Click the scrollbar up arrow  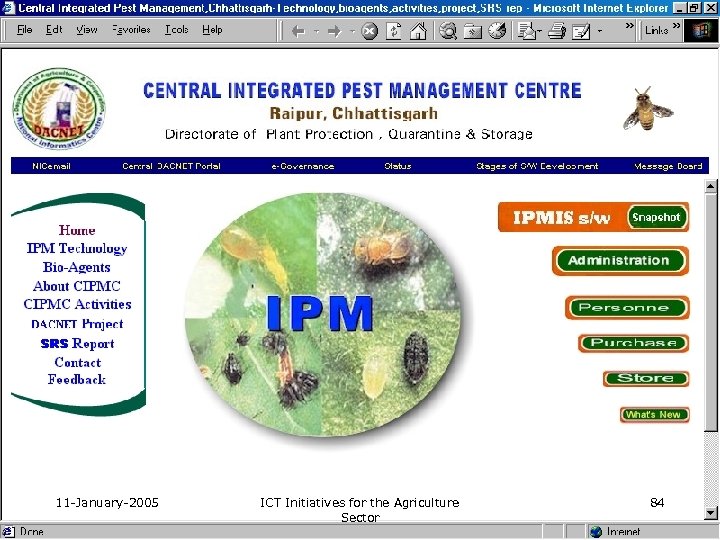(711, 186)
